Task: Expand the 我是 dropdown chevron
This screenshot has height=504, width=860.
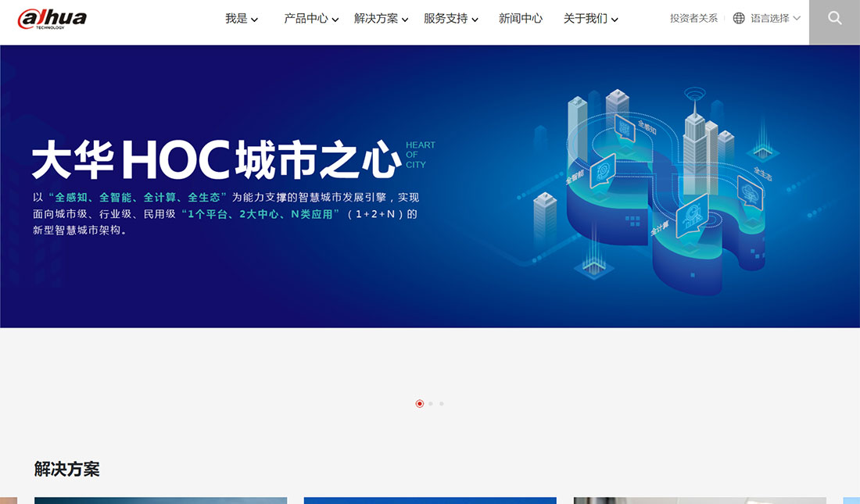Action: 255,20
